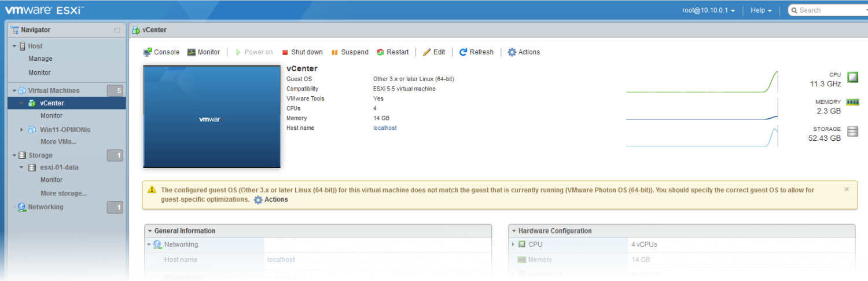Click the More VMs... link

pyautogui.click(x=58, y=142)
